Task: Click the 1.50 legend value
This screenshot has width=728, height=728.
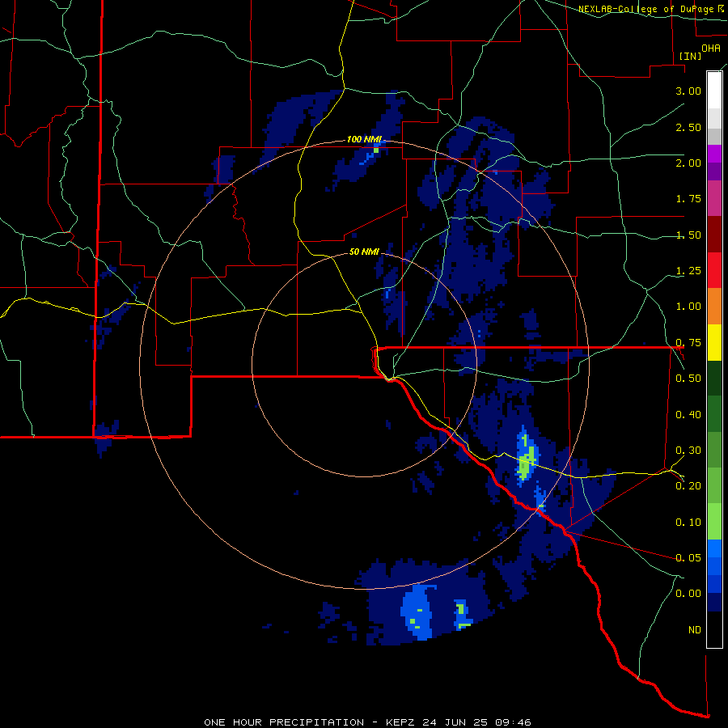Action: coord(688,235)
